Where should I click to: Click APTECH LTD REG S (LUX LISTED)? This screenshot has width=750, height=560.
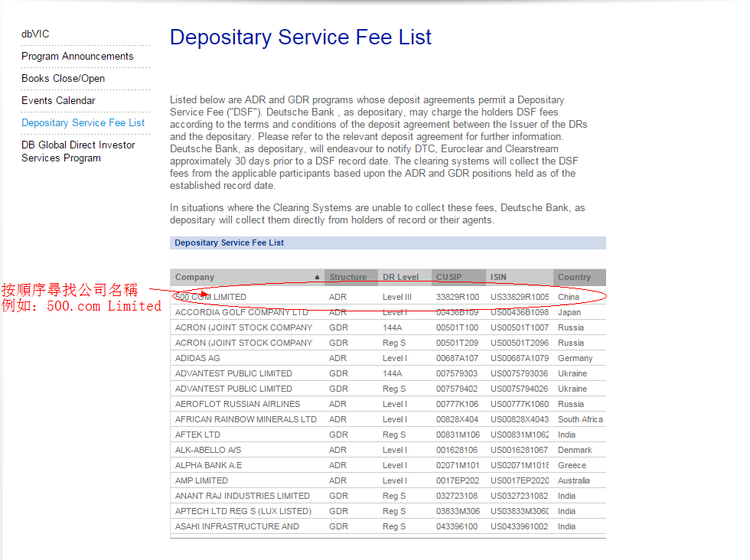(243, 511)
